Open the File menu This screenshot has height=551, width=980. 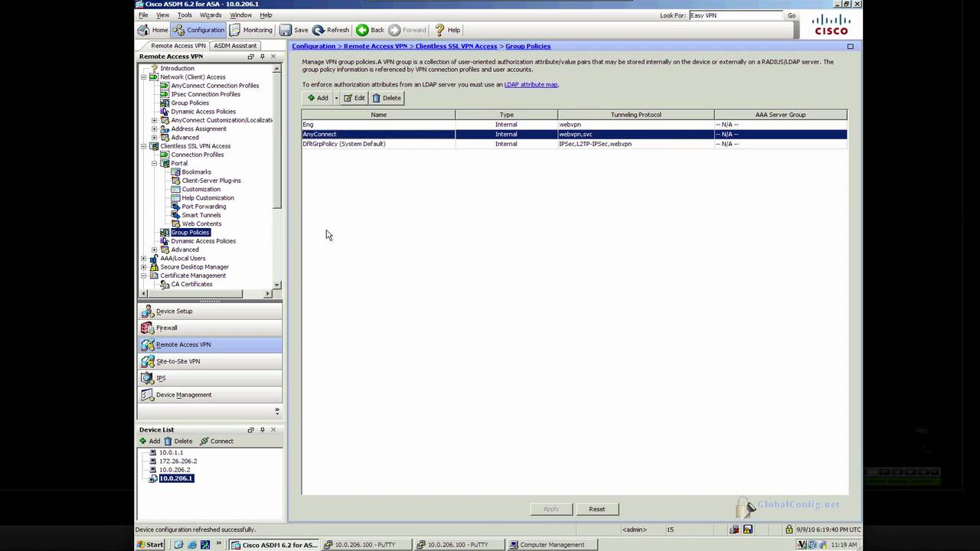click(x=143, y=15)
